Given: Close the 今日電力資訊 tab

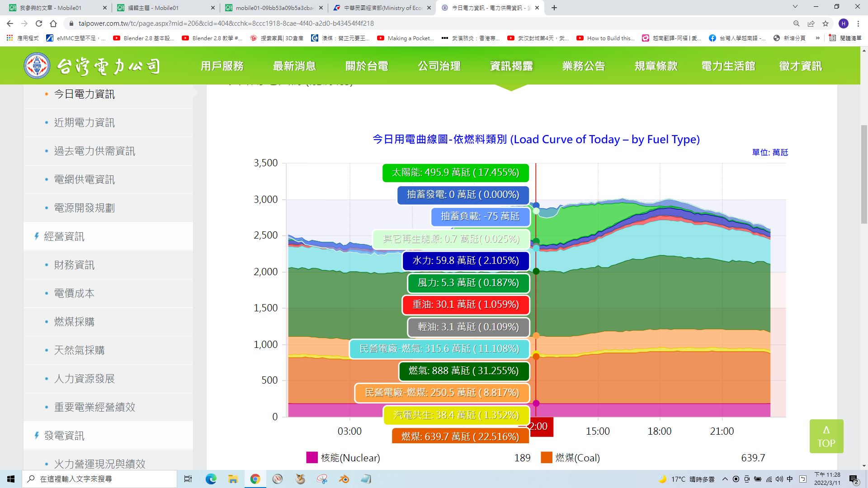Looking at the screenshot, I should (537, 8).
